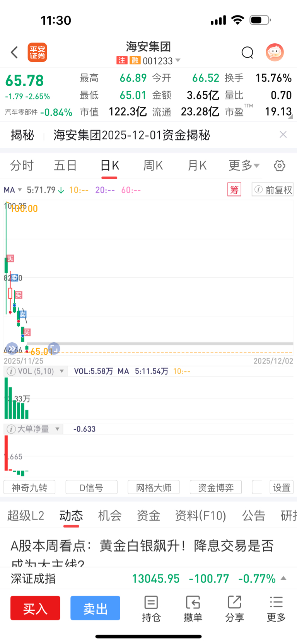Screen dimensions: 297x644
Task: Tap the 换手 15.76% value
Action: (273, 78)
